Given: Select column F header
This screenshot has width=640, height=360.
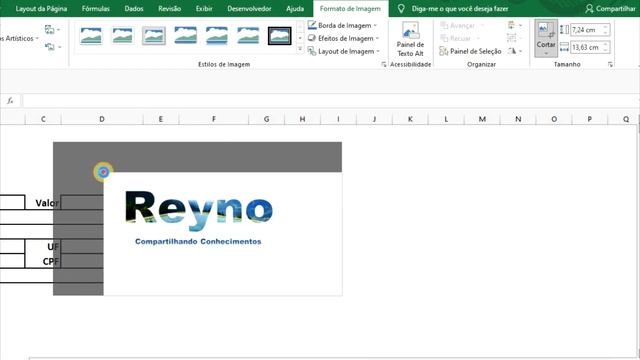Looking at the screenshot, I should (213, 119).
